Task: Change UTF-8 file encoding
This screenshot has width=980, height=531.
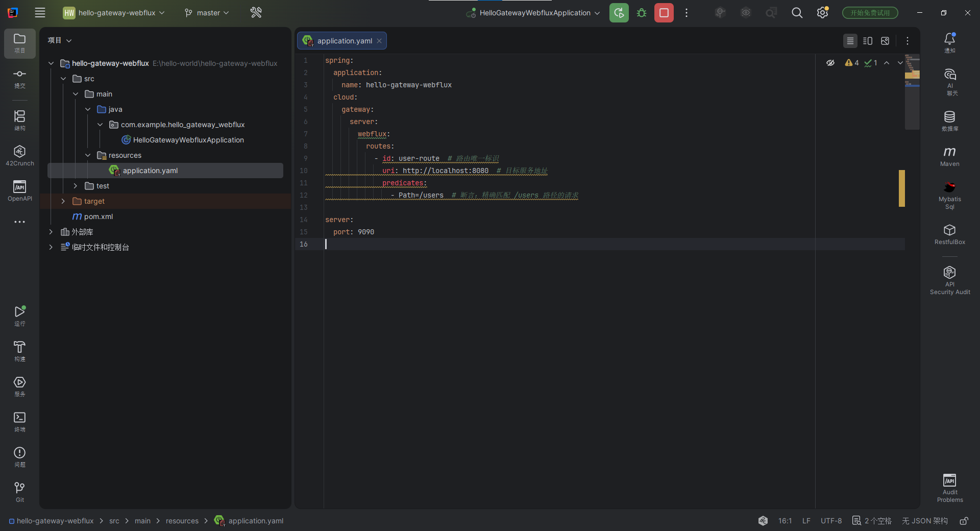Action: pyautogui.click(x=831, y=521)
